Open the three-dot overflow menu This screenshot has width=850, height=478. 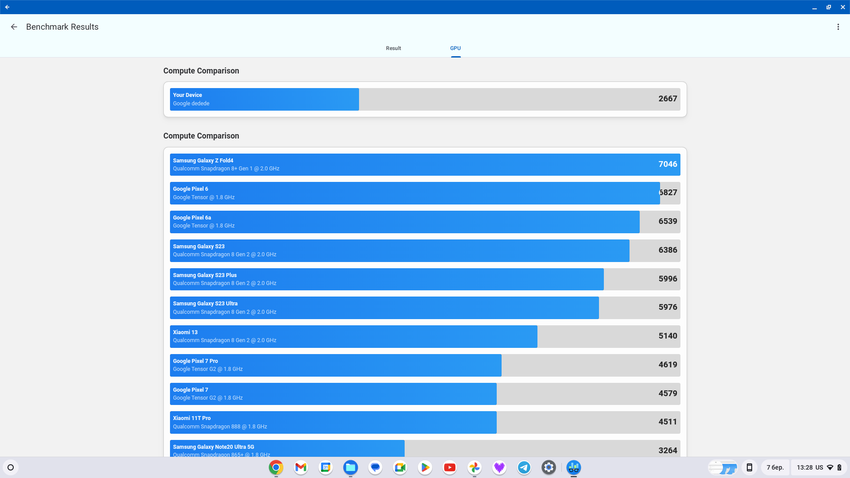point(838,27)
